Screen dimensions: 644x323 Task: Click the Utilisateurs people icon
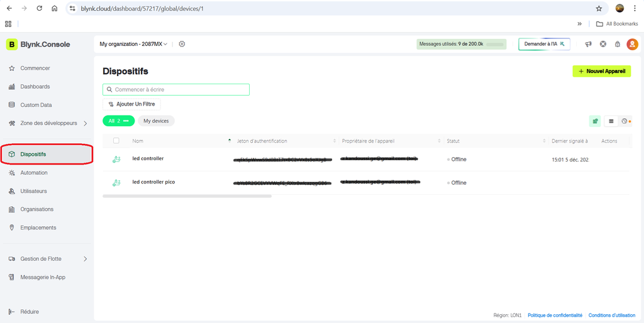click(x=11, y=191)
